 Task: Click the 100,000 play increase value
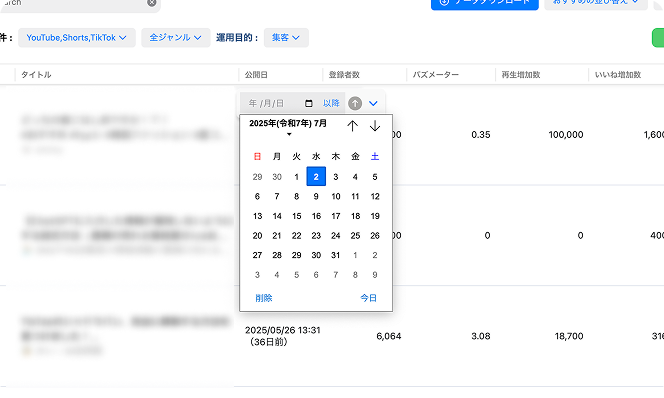[x=566, y=135]
